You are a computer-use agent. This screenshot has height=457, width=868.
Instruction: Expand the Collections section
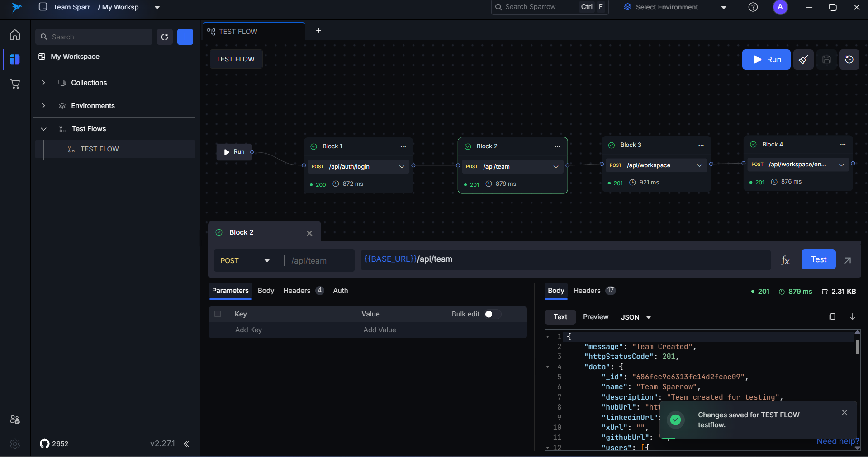43,83
